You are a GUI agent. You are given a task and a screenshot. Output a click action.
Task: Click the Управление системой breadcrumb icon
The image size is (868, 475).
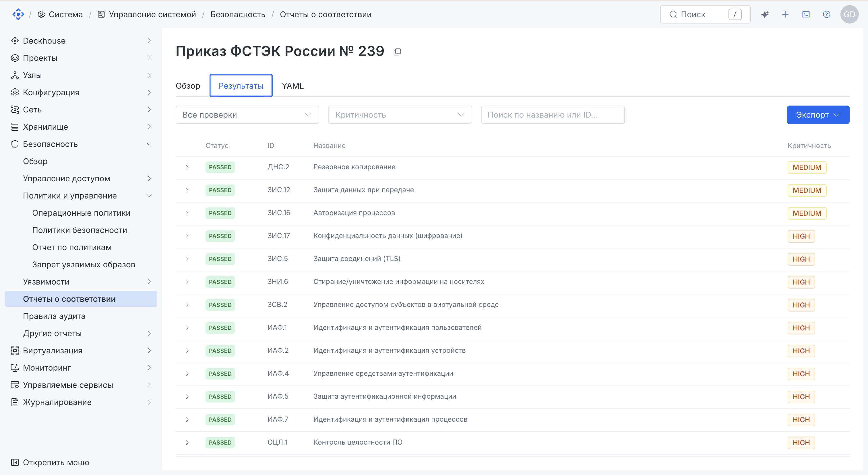[101, 14]
